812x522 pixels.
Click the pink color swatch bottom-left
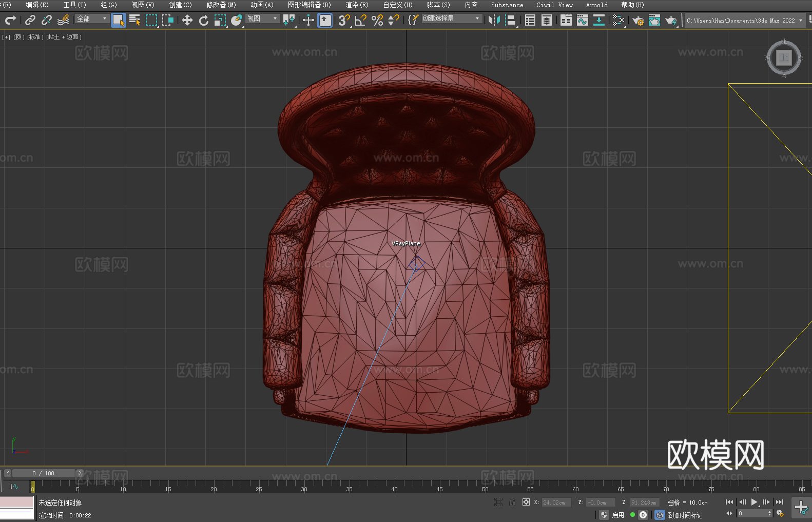click(16, 501)
